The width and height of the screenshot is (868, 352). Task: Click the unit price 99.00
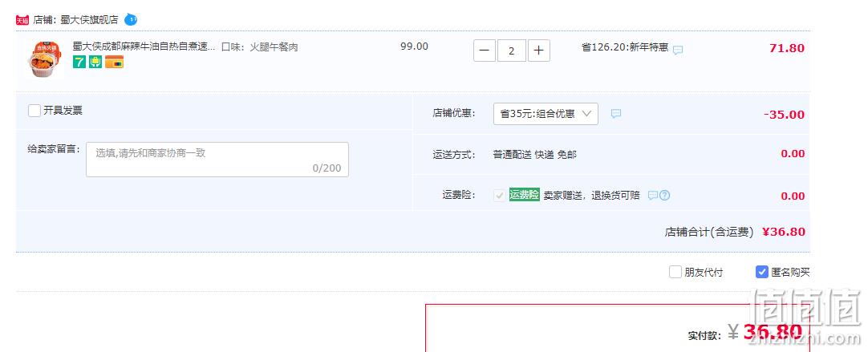tap(414, 46)
